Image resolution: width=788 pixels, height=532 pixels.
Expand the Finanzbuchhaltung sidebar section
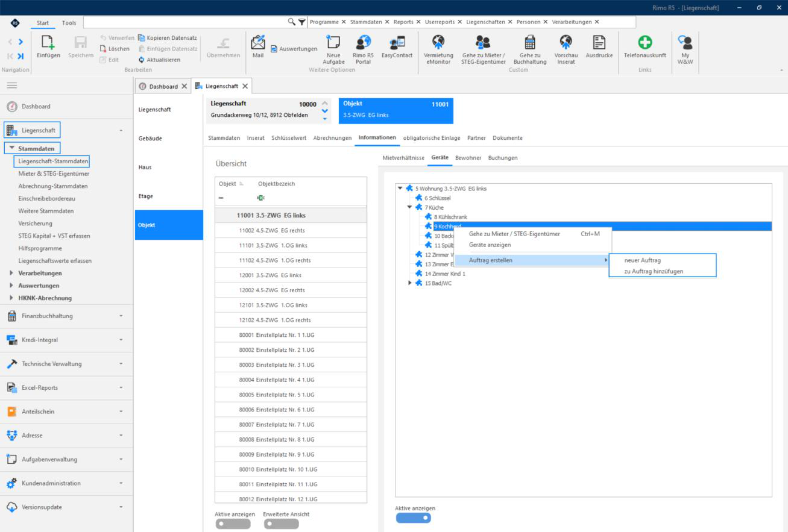pos(122,316)
